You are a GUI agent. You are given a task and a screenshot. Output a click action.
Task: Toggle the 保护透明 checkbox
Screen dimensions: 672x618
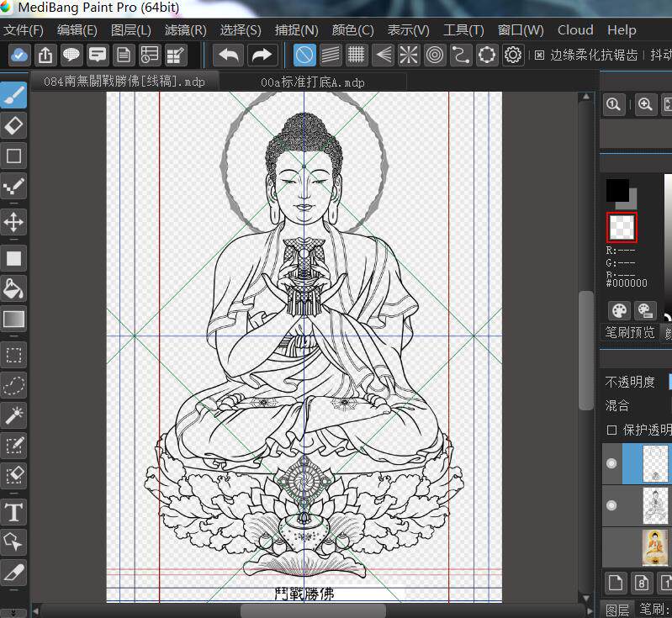[611, 430]
